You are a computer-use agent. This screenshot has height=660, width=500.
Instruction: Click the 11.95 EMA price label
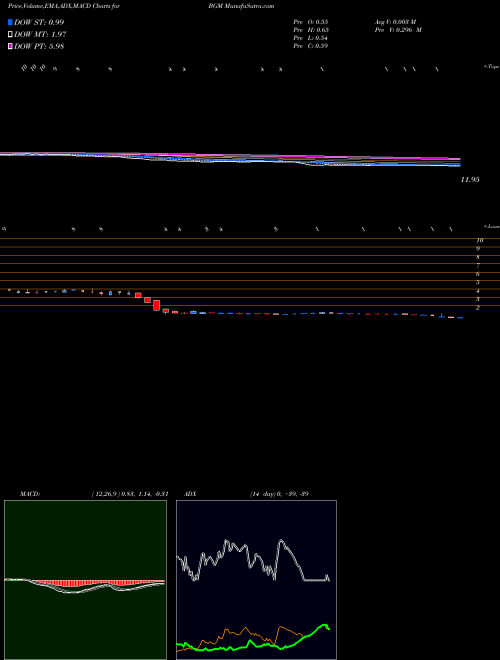click(470, 180)
